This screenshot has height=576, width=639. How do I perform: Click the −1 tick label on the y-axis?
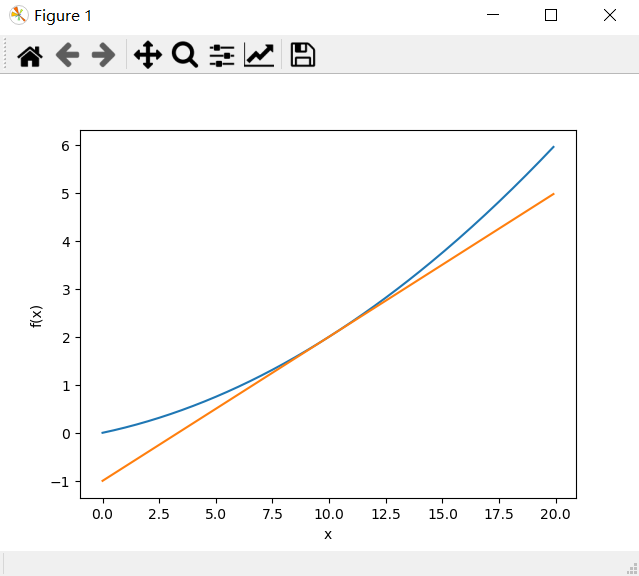pyautogui.click(x=60, y=482)
